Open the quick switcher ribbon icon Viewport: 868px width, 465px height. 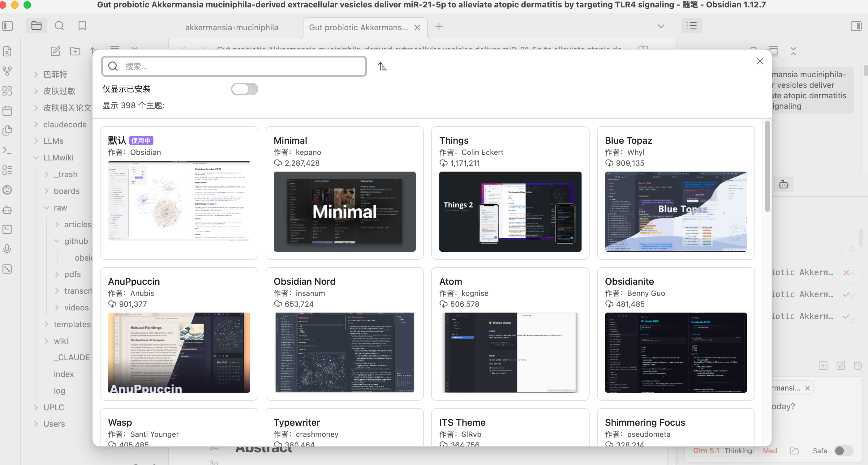pyautogui.click(x=7, y=52)
